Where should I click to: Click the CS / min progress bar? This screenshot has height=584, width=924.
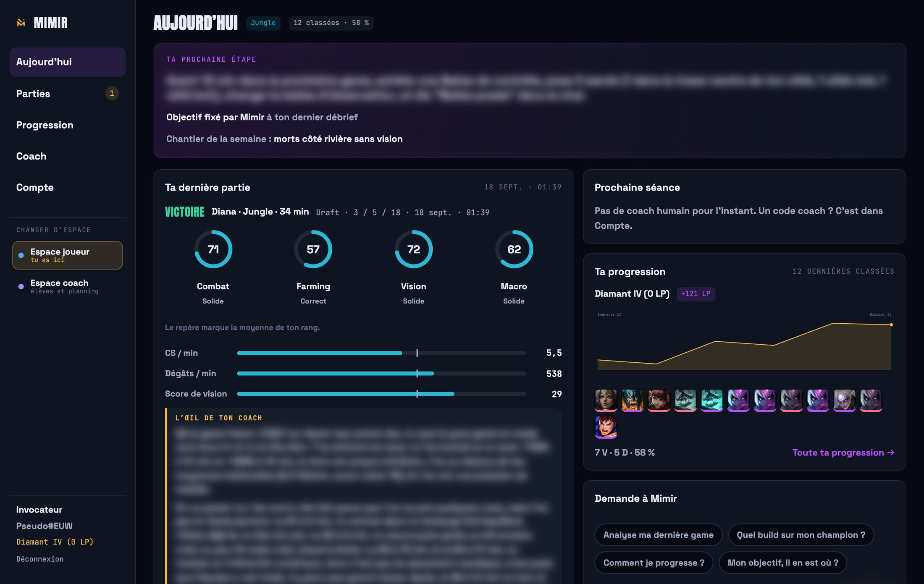pos(381,353)
